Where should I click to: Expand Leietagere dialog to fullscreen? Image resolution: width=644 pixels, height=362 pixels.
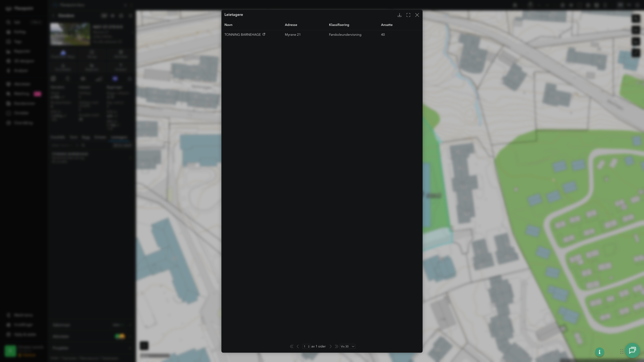(408, 15)
